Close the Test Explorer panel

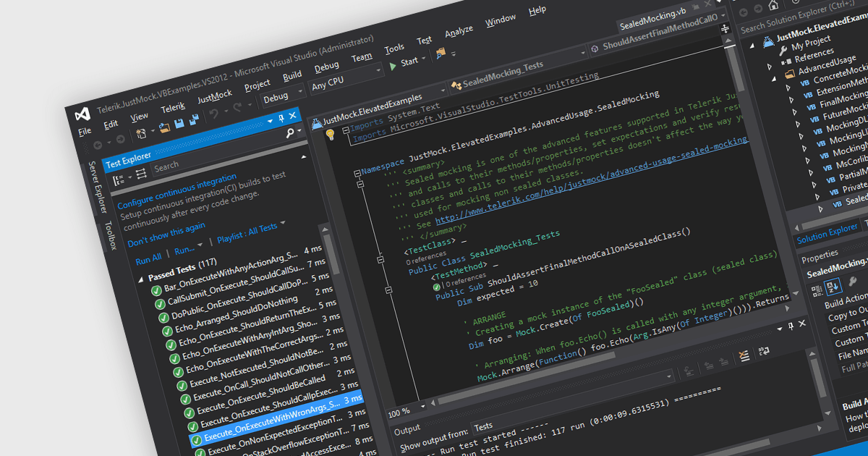click(292, 116)
